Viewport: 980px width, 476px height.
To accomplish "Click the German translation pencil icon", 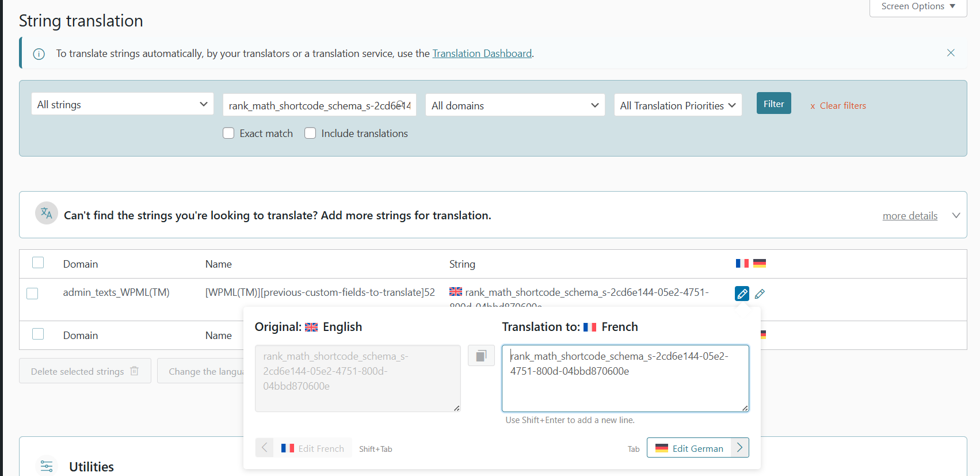I will (760, 294).
